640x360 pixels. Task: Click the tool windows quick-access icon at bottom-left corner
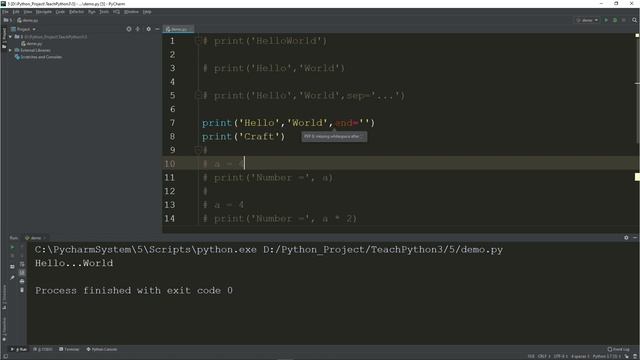pyautogui.click(x=5, y=356)
